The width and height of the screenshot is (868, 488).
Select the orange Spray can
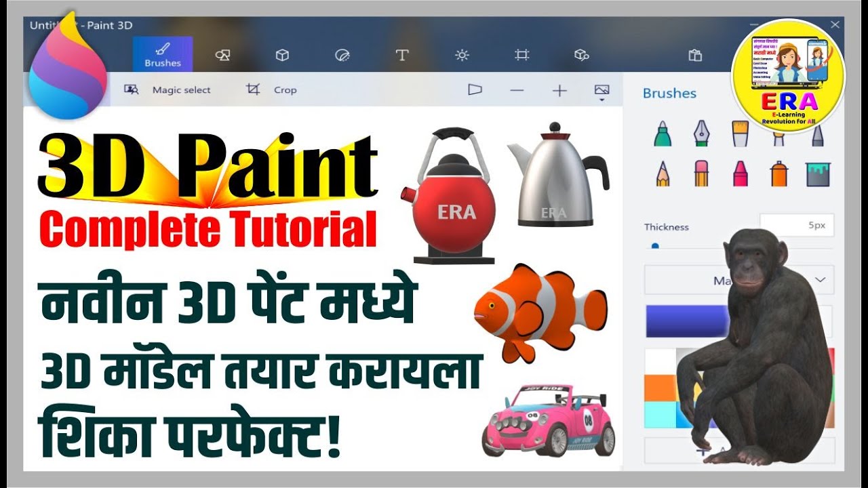click(778, 174)
